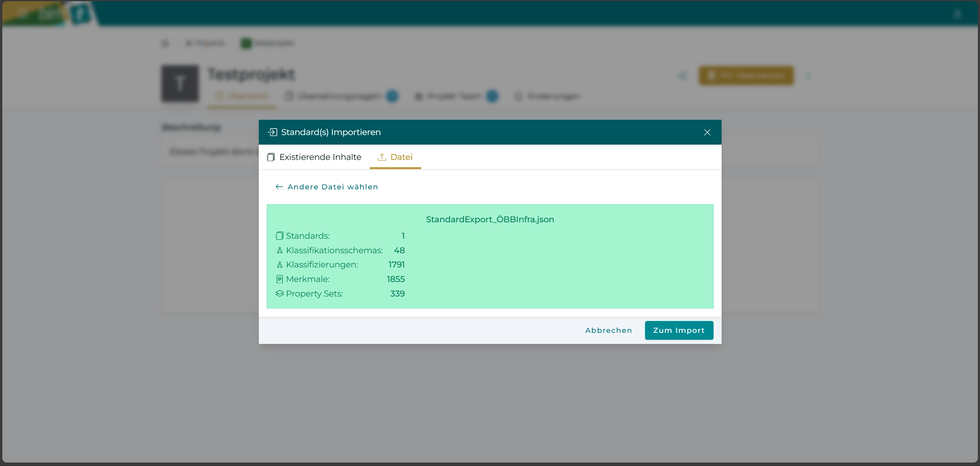Screen dimensions: 980x466
Task: Click the document icon beside Merkmale
Action: coord(279,279)
